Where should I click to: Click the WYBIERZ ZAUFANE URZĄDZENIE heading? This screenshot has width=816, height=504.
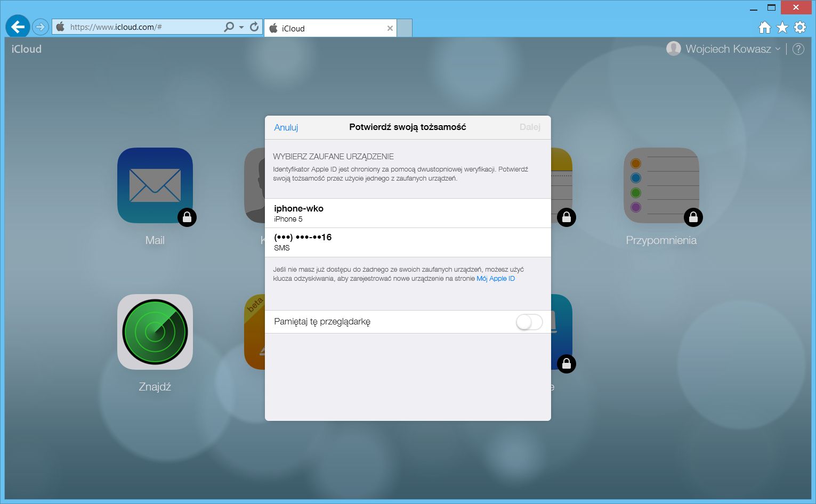(x=334, y=157)
